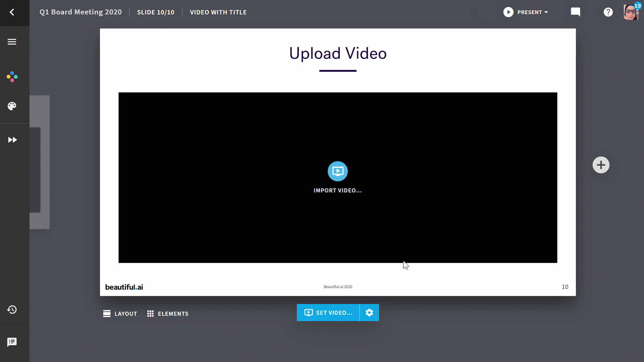Open version history
The width and height of the screenshot is (644, 362).
tap(12, 310)
